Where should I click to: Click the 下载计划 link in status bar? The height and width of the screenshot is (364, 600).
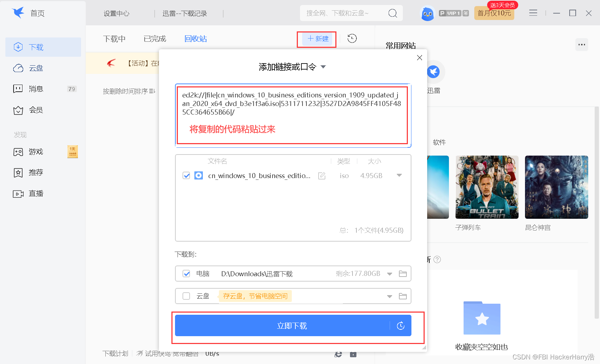[115, 354]
